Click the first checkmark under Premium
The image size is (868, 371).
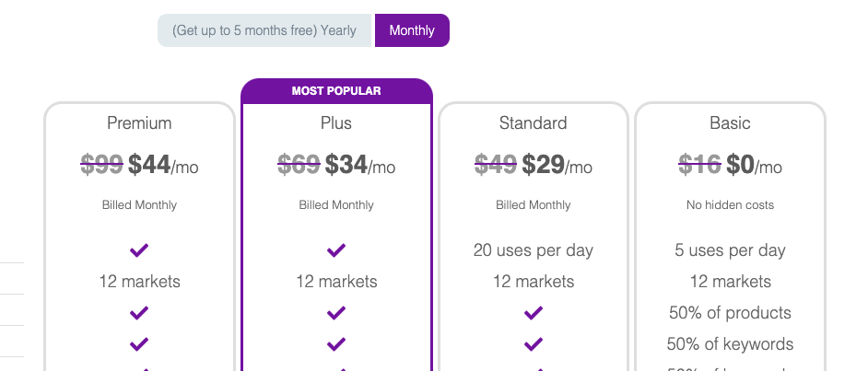[x=139, y=250]
